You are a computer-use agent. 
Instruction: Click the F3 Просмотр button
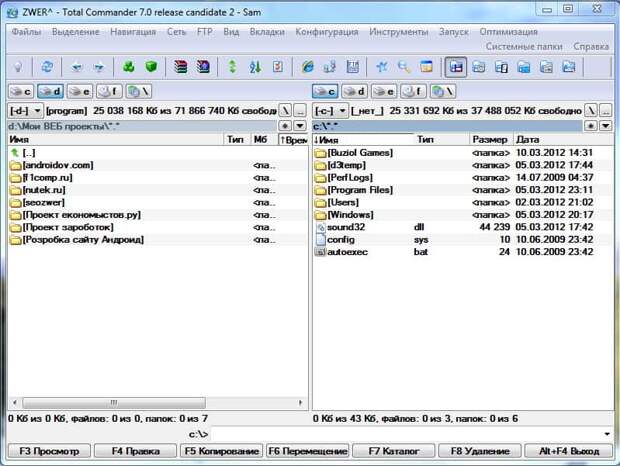[x=49, y=451]
